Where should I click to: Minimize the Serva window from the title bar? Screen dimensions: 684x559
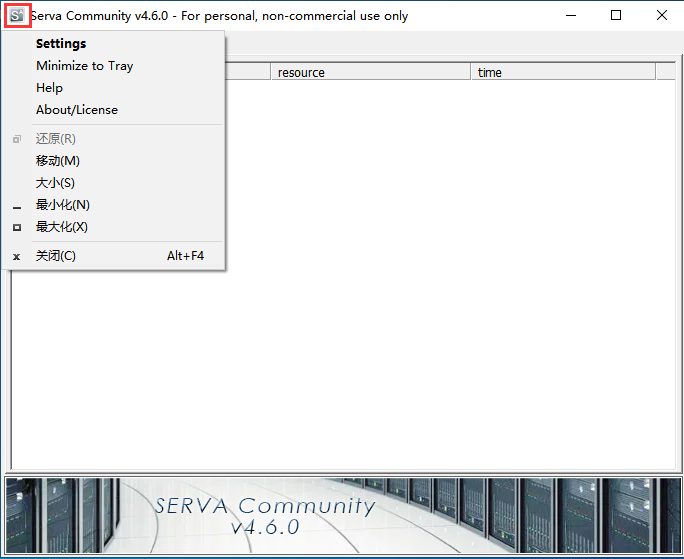[x=571, y=15]
